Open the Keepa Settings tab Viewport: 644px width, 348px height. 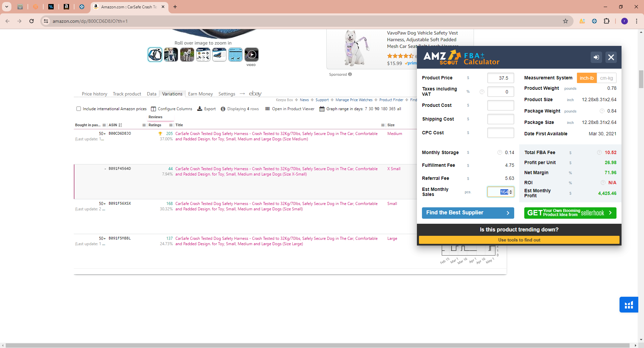pyautogui.click(x=227, y=94)
